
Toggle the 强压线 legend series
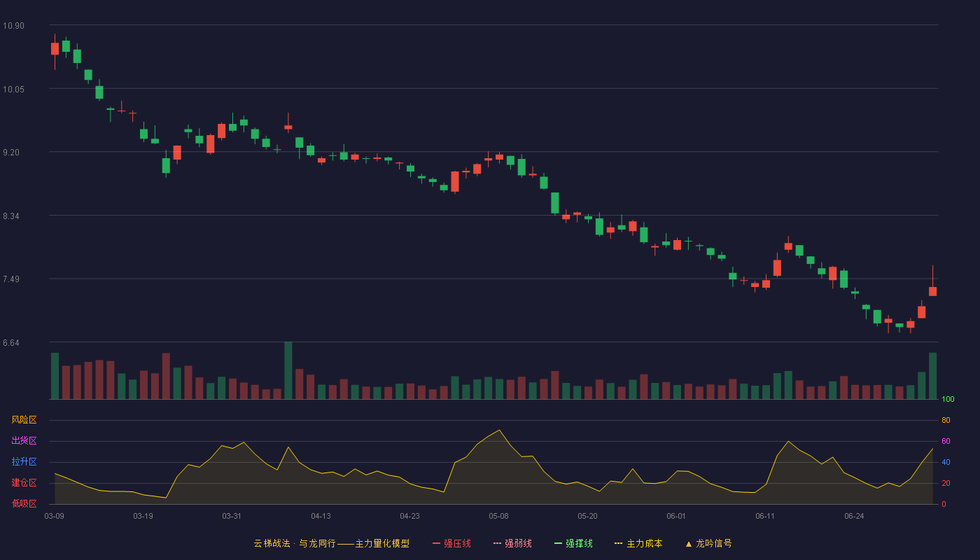[x=451, y=543]
